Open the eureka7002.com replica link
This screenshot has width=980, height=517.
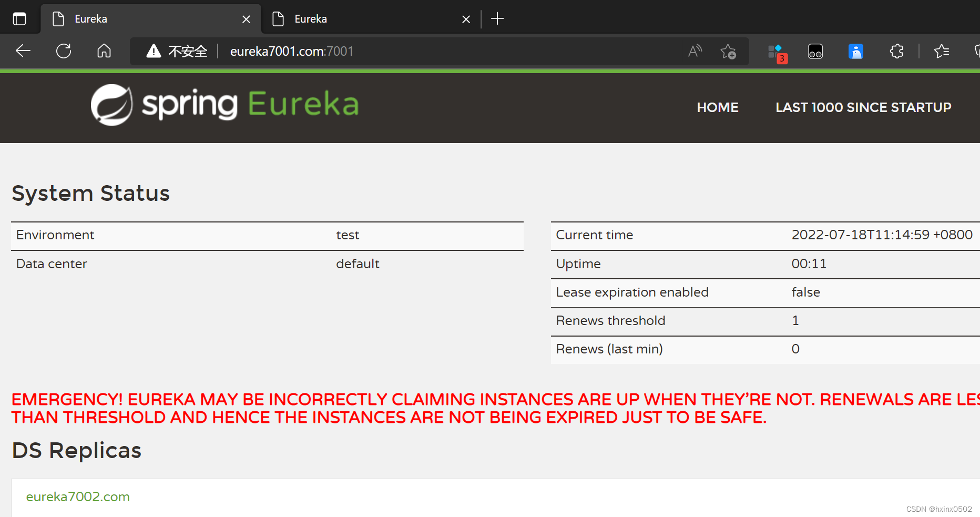(x=78, y=496)
